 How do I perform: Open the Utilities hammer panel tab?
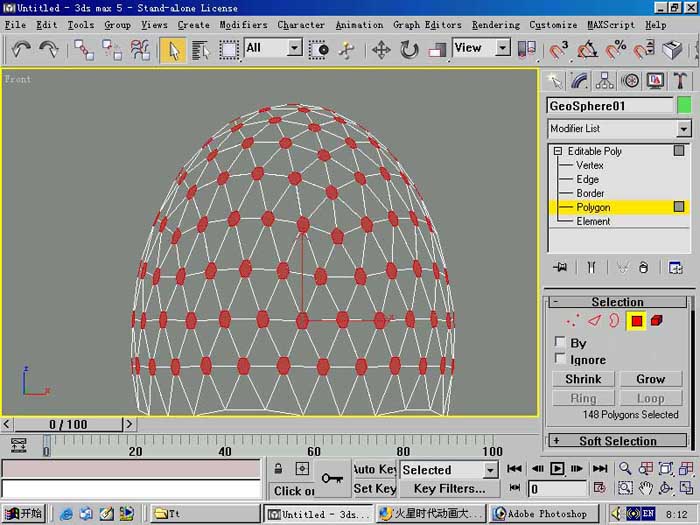680,81
